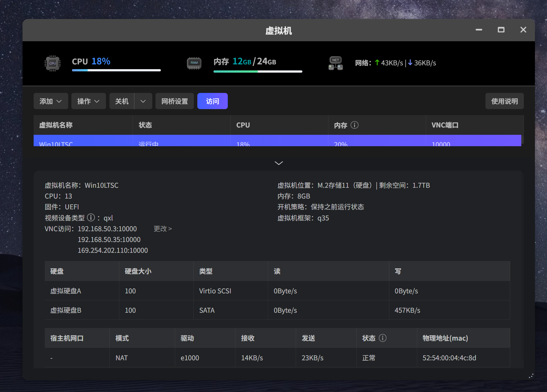The height and width of the screenshot is (392, 547).
Task: Click VNC address 192.168.50.35:10000
Action: [x=109, y=239]
